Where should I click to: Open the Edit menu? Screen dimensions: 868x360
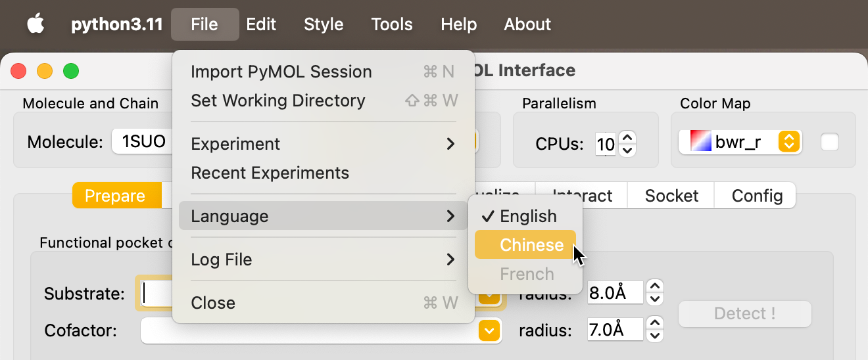pos(261,24)
